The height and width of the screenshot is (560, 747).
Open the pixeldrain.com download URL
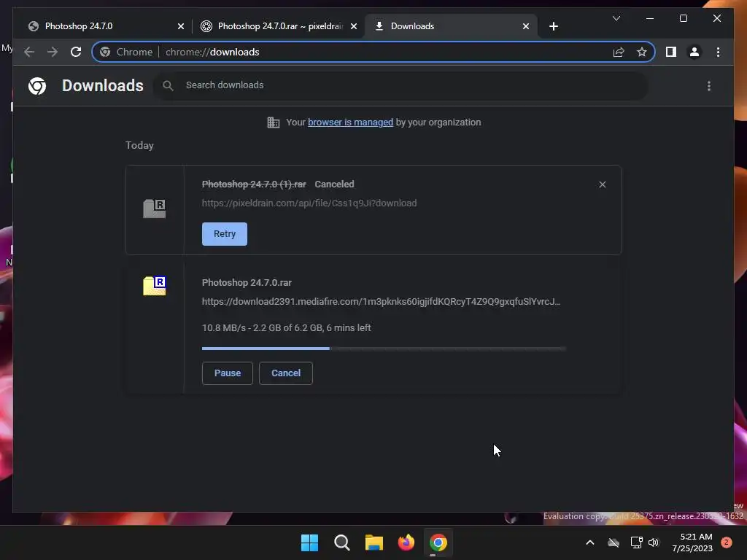309,203
